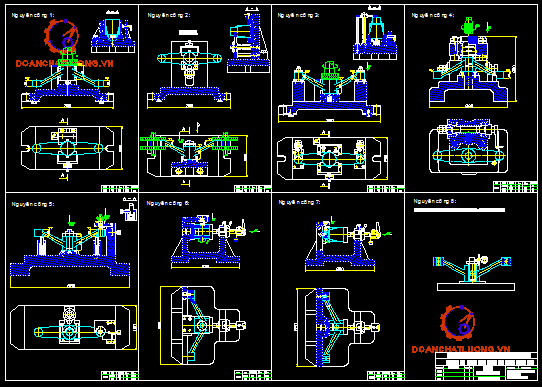Select the white bar under Nguyên công 8 heading
542x387 pixels.
[459, 210]
